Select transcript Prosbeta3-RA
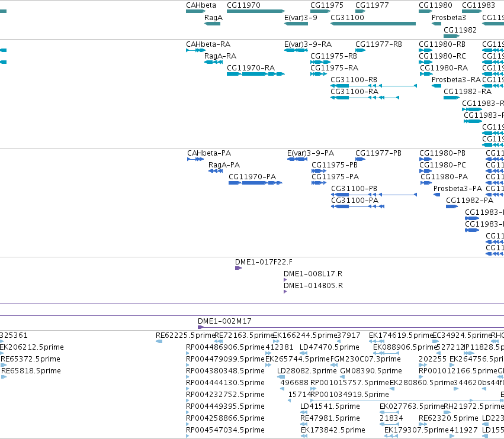504x439 pixels. (436, 86)
